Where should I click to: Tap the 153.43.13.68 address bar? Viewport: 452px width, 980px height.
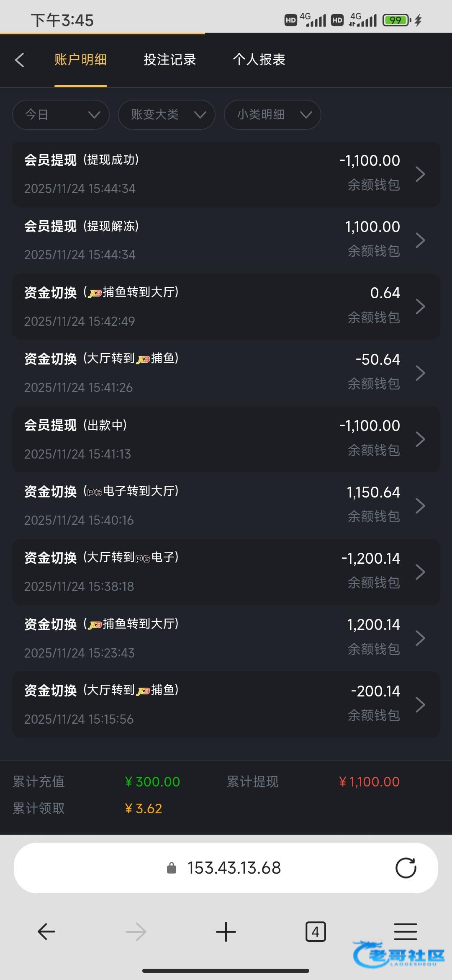[234, 868]
